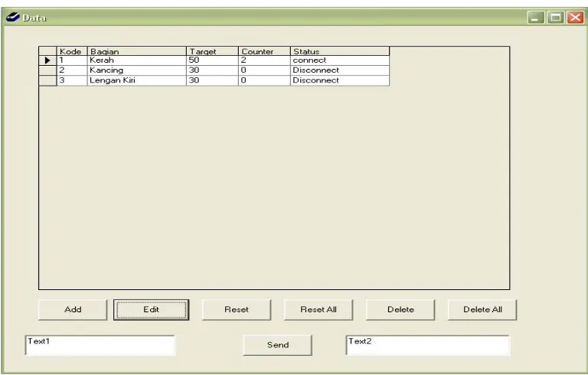Click the Send button
Image resolution: width=588 pixels, height=375 pixels.
click(277, 345)
